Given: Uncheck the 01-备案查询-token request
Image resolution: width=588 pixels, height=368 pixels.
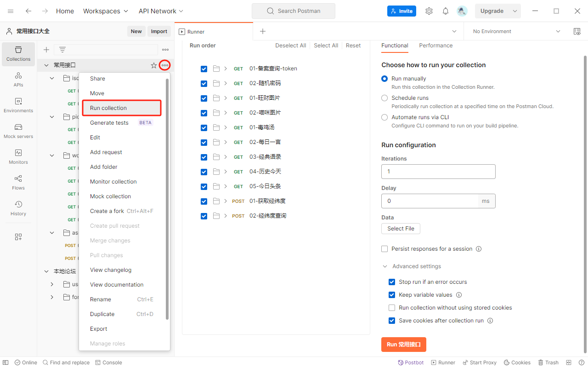Looking at the screenshot, I should 204,69.
